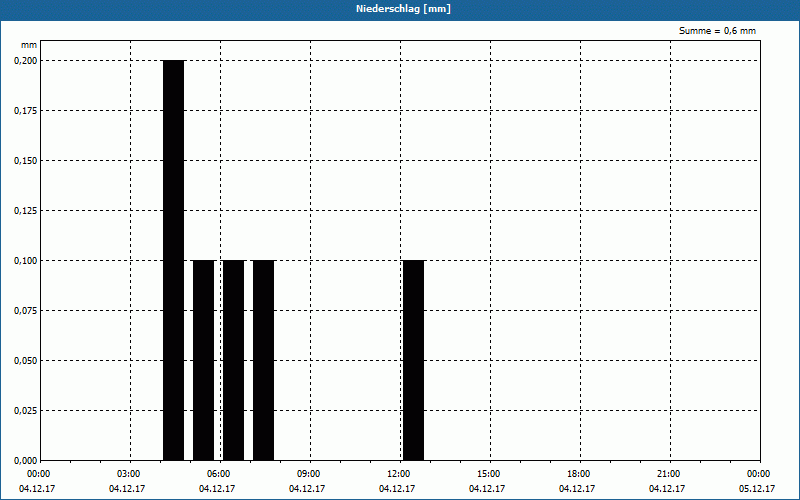Select the Summe = 0,6 mm label
The image size is (800, 500).
(x=717, y=31)
